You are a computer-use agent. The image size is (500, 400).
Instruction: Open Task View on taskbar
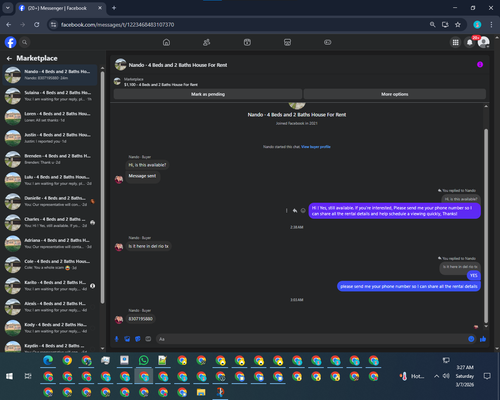click(28, 376)
